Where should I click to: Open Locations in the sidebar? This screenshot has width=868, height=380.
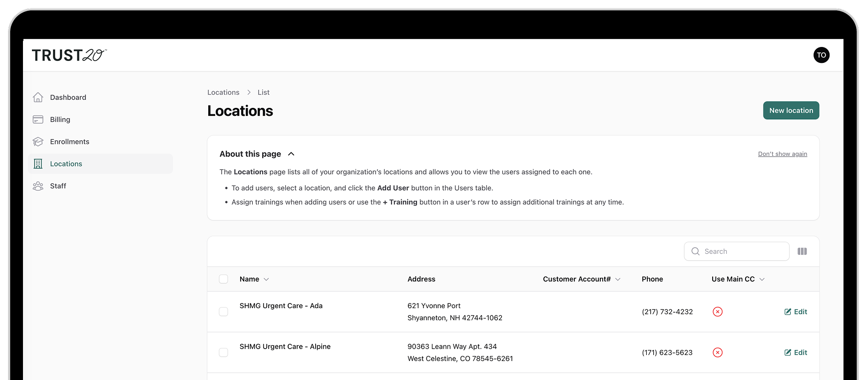click(x=66, y=164)
